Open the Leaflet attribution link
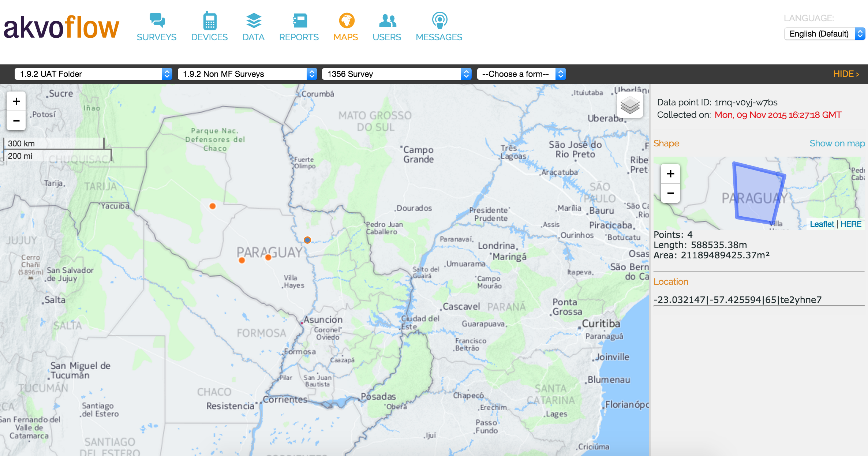Image resolution: width=868 pixels, height=456 pixels. point(822,224)
